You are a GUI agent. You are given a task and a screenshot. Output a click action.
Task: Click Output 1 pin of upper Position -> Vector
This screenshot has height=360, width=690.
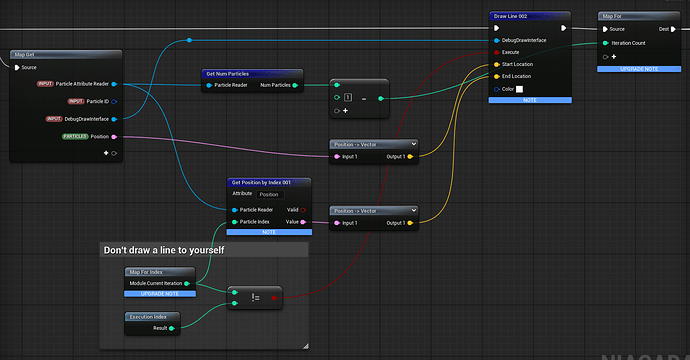(x=410, y=156)
